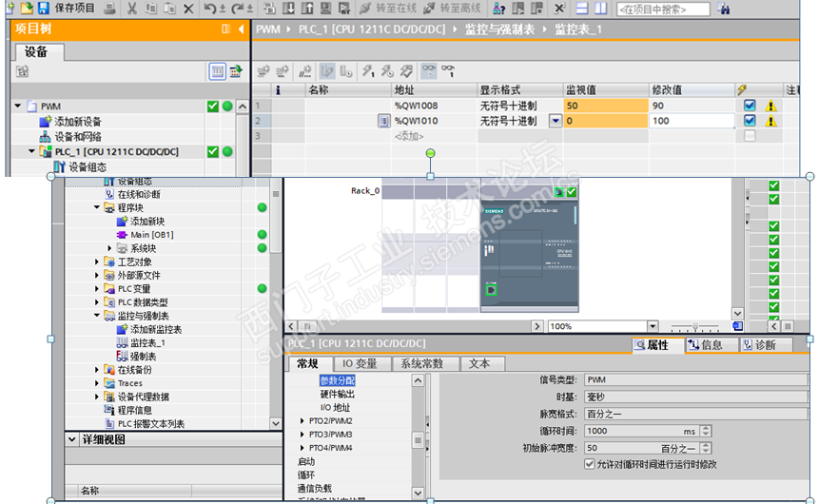Click the 转至在线 go online button
This screenshot has width=819, height=504.
389,8
